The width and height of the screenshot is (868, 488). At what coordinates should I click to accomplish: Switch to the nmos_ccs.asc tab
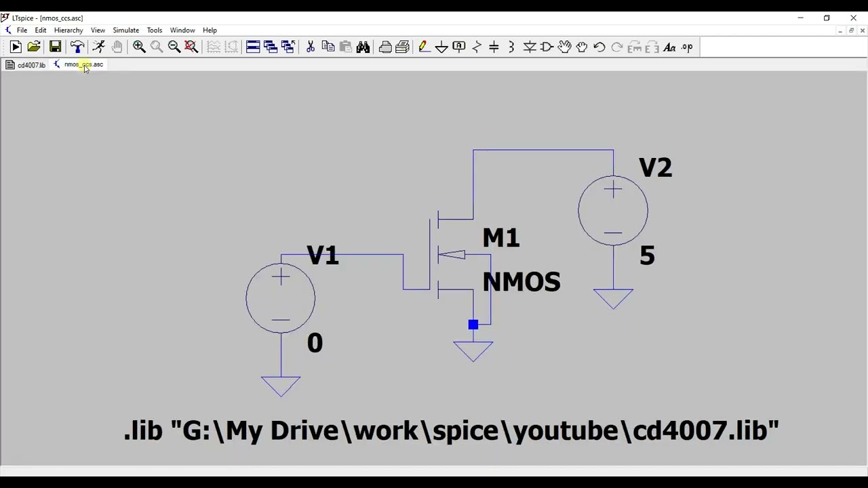[x=78, y=65]
